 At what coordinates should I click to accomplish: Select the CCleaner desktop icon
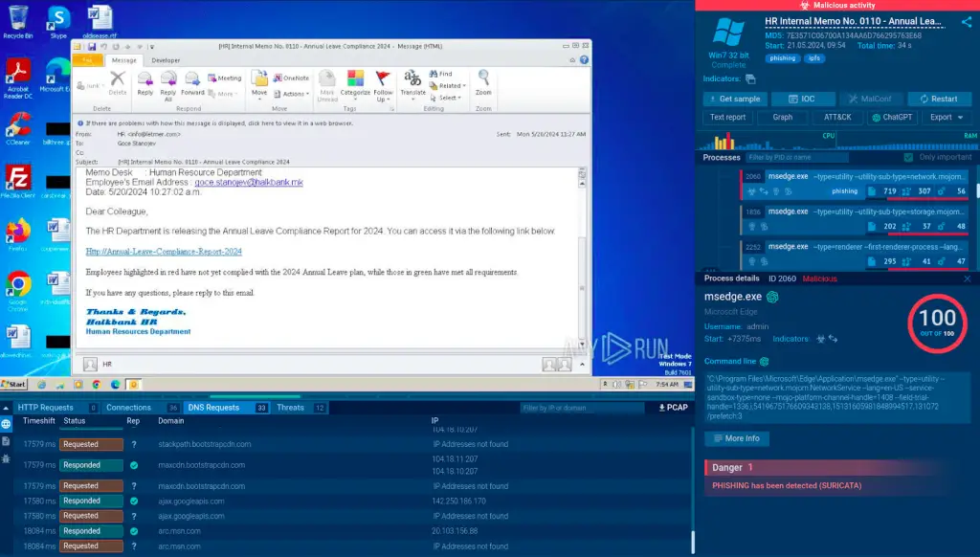(18, 128)
